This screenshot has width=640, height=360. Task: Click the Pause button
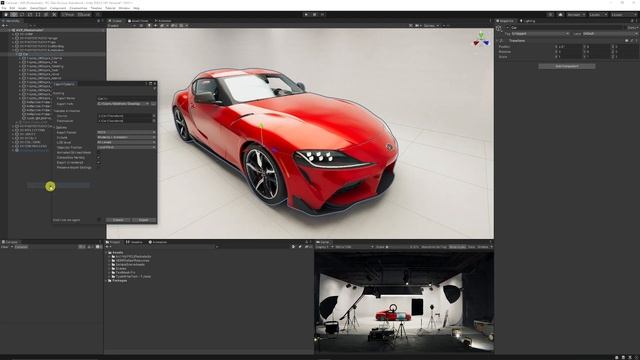(314, 14)
